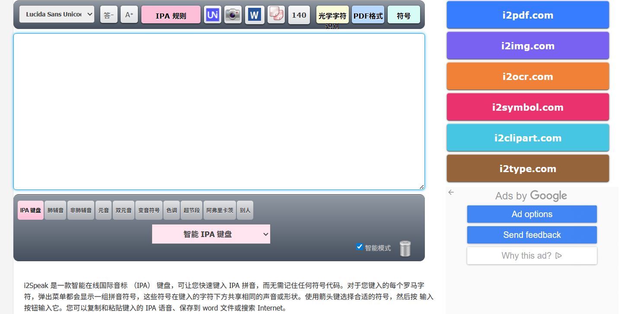Click the 符号 symbols button
644x314 pixels.
(404, 15)
